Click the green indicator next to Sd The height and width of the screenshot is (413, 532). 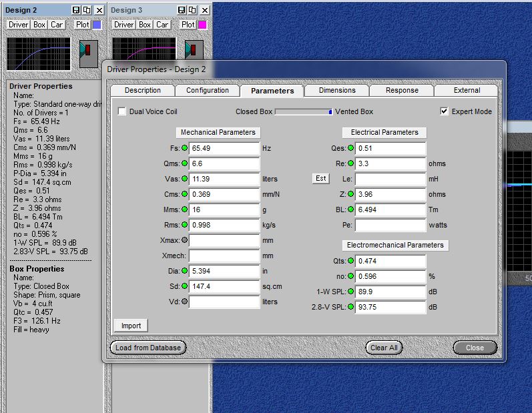coord(185,286)
